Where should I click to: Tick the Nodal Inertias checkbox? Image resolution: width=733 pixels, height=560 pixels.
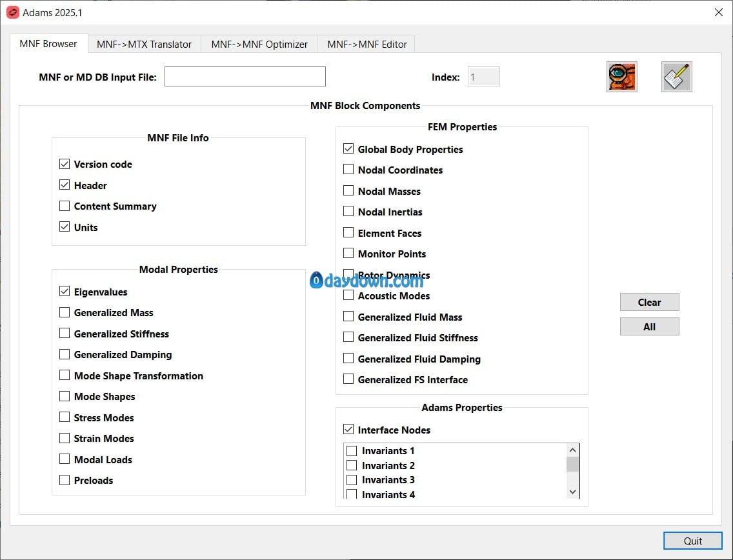tap(348, 211)
